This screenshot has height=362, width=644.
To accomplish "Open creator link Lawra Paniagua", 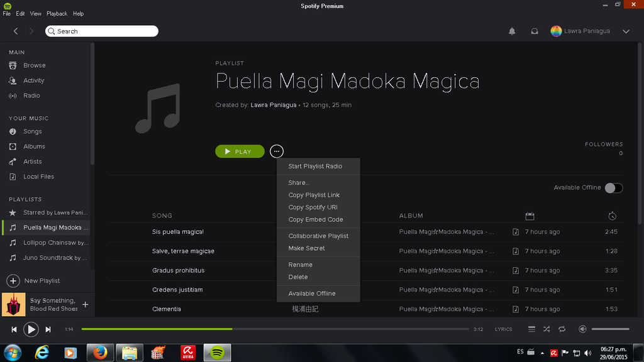I will [x=274, y=105].
